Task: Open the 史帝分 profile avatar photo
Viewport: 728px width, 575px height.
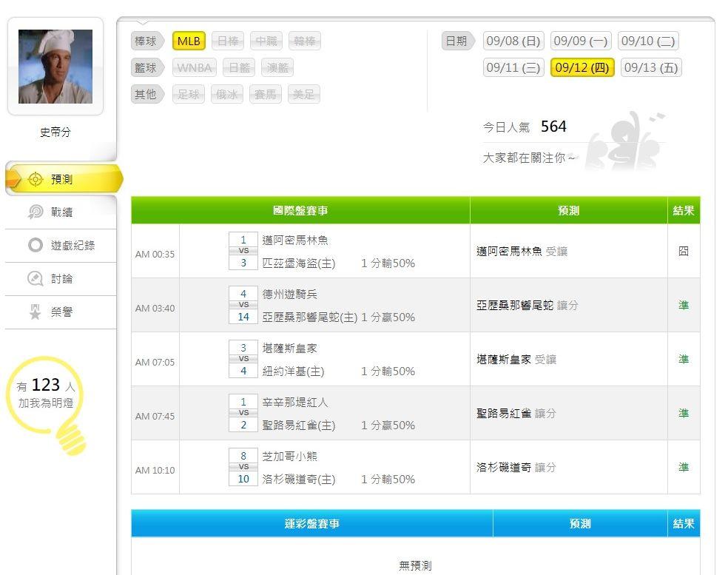Action: (x=55, y=67)
